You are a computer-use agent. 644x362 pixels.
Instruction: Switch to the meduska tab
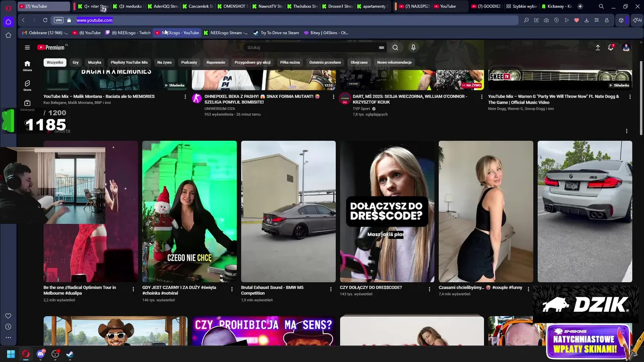pos(127,7)
